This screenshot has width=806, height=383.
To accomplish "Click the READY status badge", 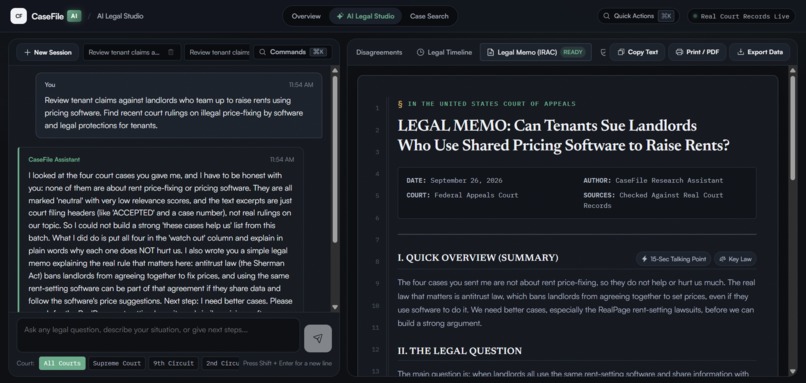I will pyautogui.click(x=573, y=52).
